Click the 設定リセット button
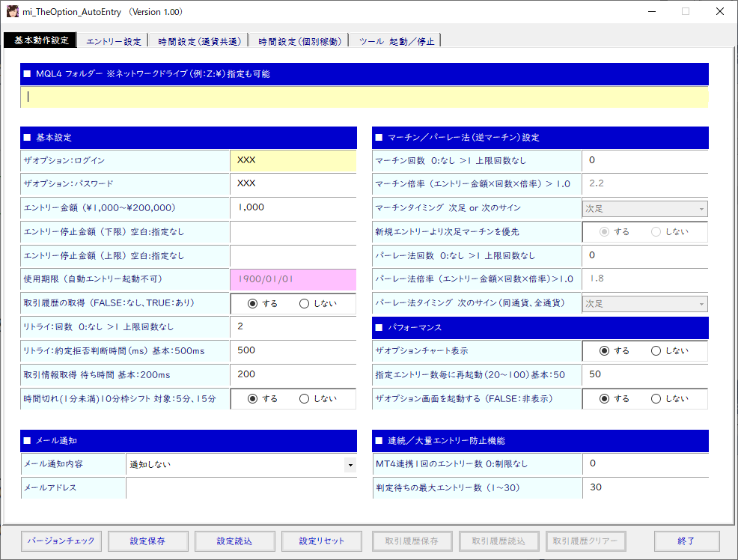This screenshot has width=738, height=560. 321,541
